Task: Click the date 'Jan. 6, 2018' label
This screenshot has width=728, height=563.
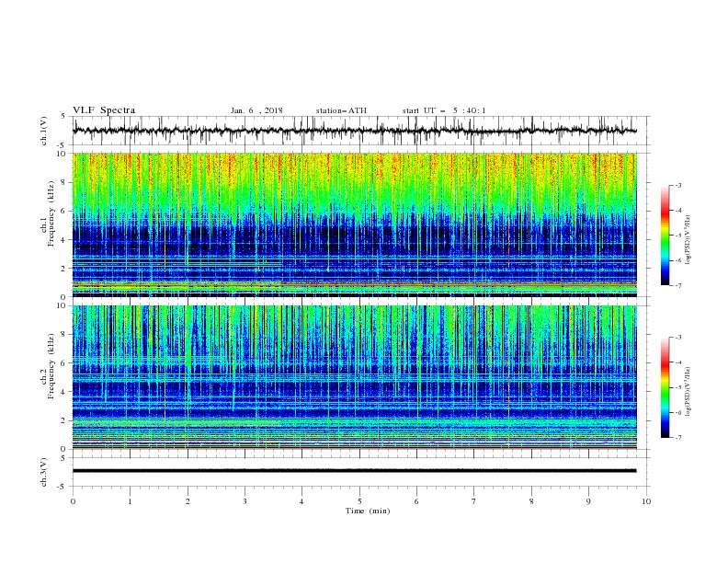Action: [x=256, y=110]
